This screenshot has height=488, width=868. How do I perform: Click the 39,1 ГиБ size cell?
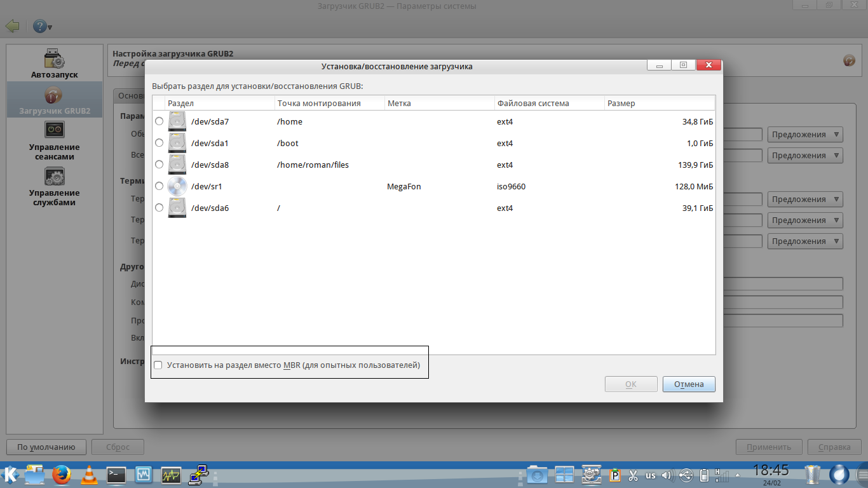(x=698, y=208)
